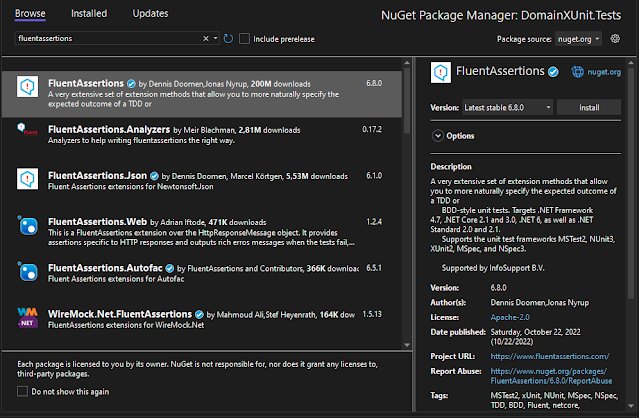Click the FluentAssertions.Web package icon

coord(27,225)
